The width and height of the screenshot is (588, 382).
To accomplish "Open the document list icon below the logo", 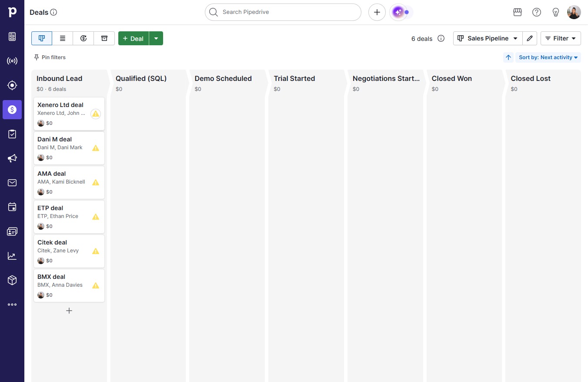I will coord(12,37).
